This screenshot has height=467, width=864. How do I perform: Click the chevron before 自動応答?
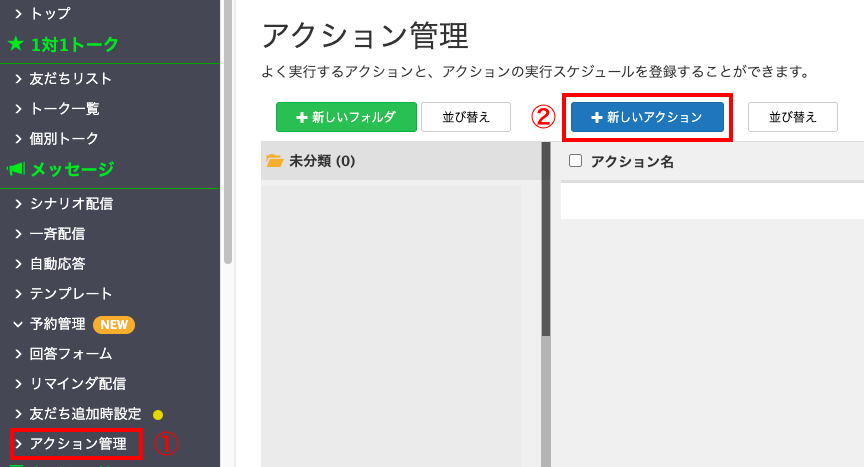(x=18, y=263)
